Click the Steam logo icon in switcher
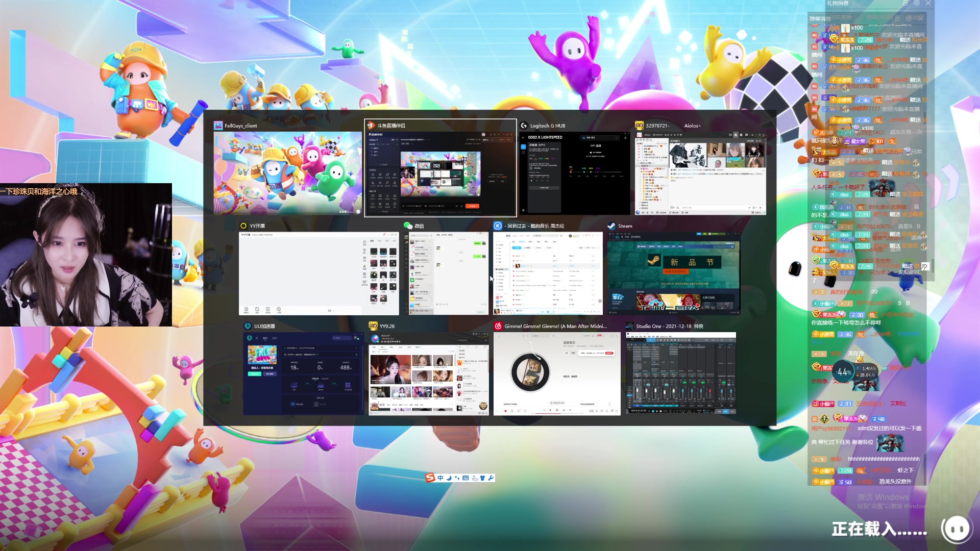The width and height of the screenshot is (980, 551). (611, 226)
